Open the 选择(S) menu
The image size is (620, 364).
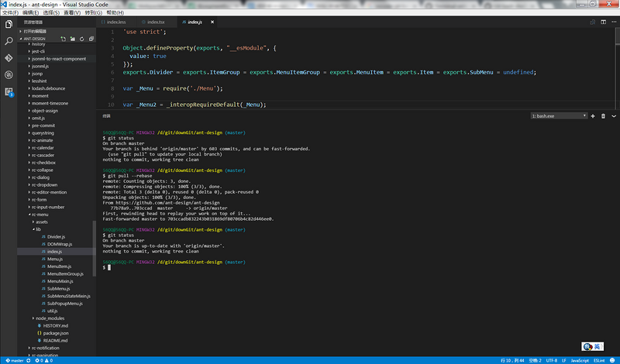click(x=51, y=12)
